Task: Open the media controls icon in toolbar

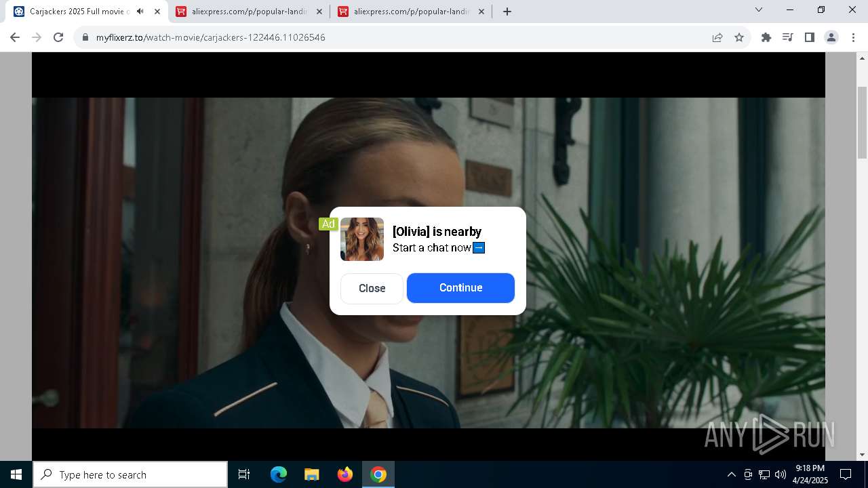Action: tap(787, 37)
